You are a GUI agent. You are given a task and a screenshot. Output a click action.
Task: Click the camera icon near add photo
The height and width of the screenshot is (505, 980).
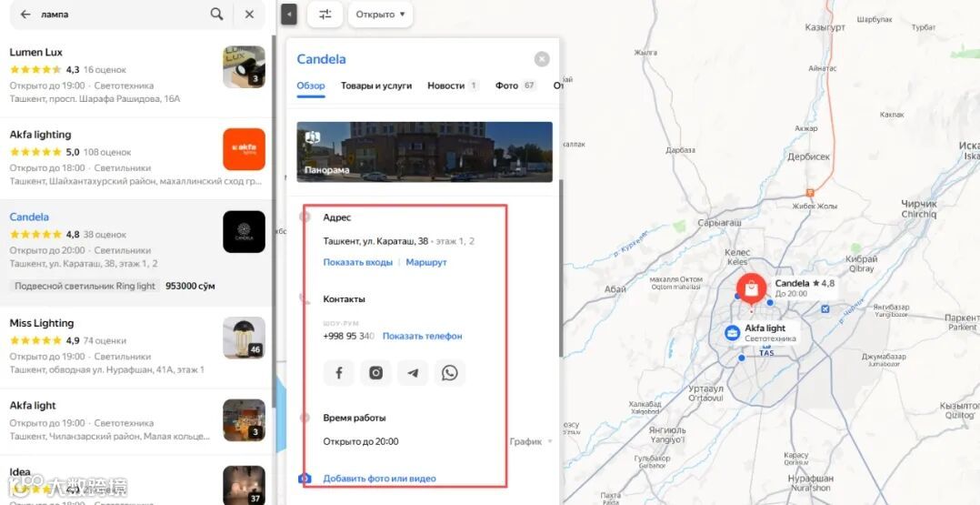(x=305, y=479)
